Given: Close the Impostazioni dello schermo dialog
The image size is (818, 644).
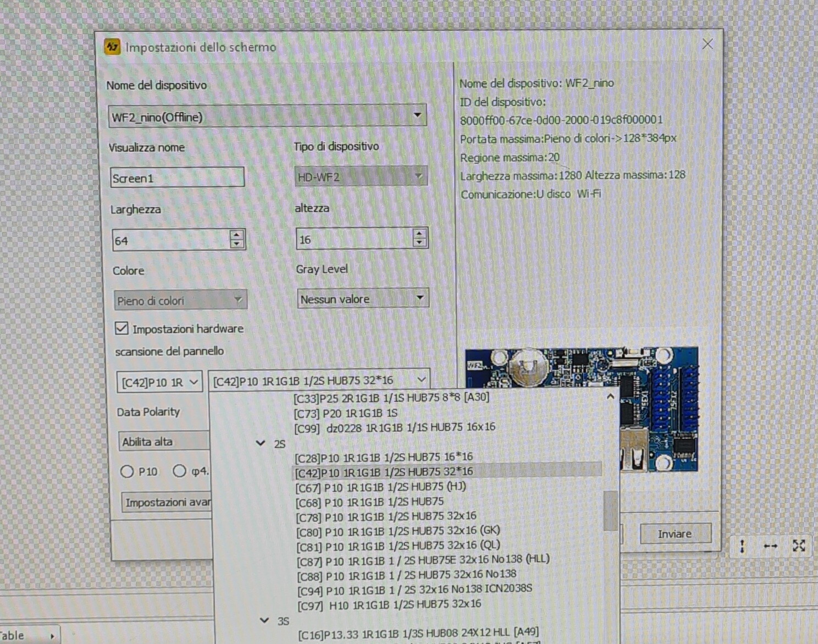Looking at the screenshot, I should [x=708, y=44].
